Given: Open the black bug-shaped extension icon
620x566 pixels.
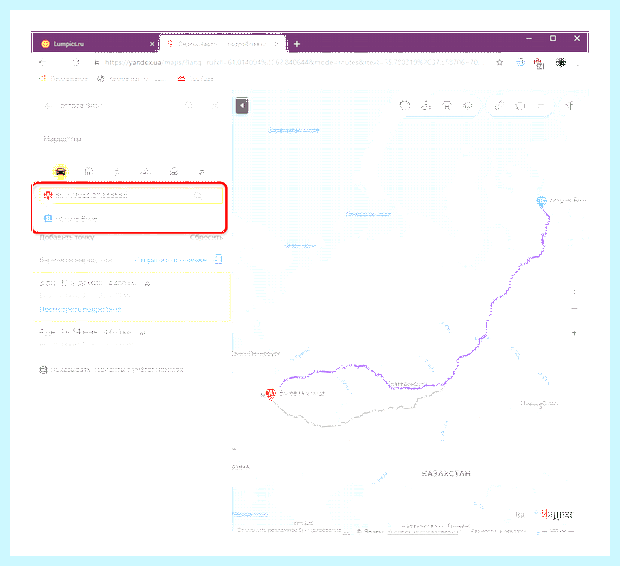Looking at the screenshot, I should 561,62.
